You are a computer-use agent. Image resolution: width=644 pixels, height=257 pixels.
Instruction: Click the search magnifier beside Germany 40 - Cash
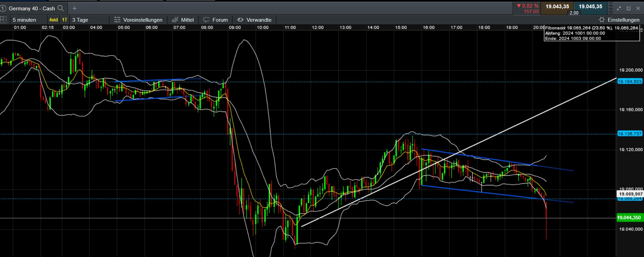coord(61,8)
